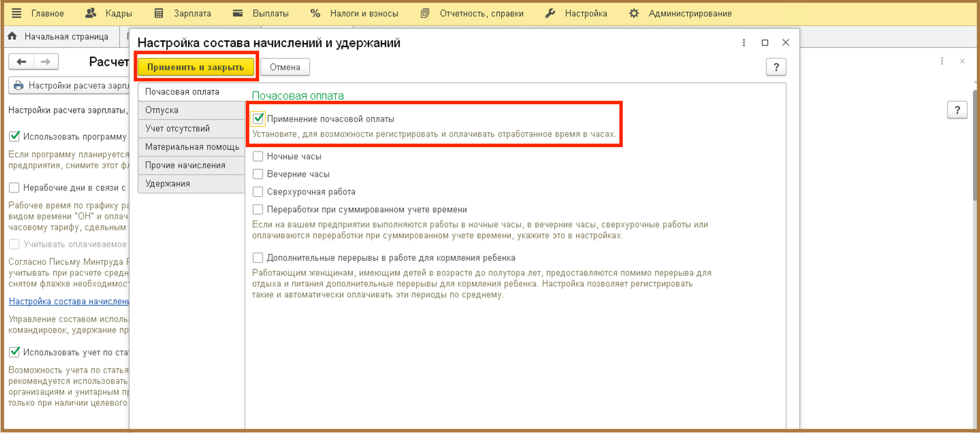
Task: Open Настройка состава начислений link
Action: click(x=69, y=301)
